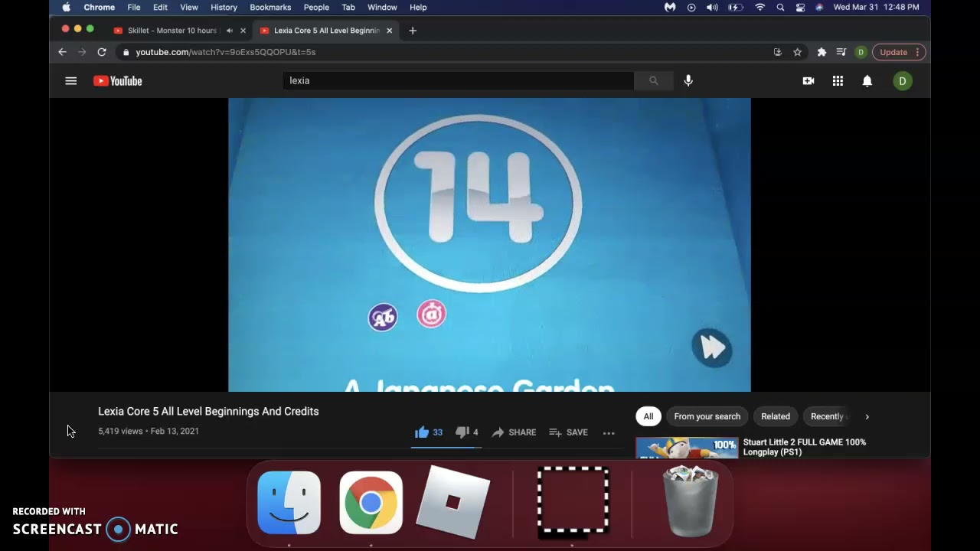Select the All filter chip
The width and height of the screenshot is (980, 551).
click(648, 416)
